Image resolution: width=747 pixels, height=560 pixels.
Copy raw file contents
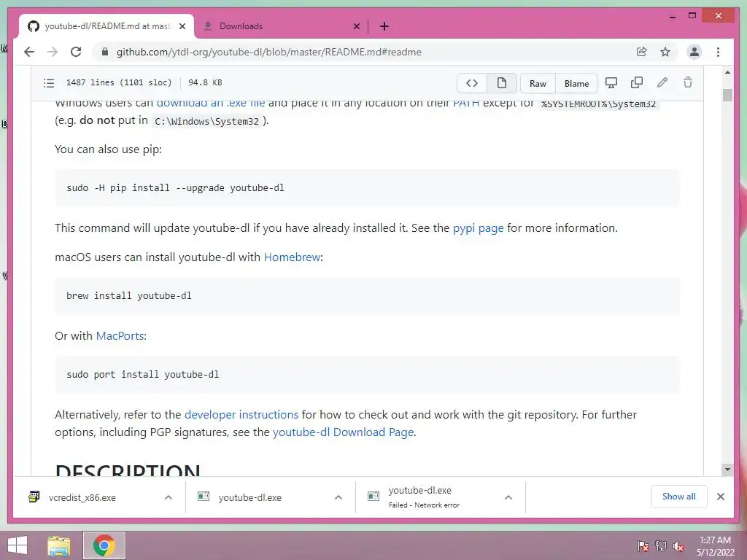pos(636,83)
